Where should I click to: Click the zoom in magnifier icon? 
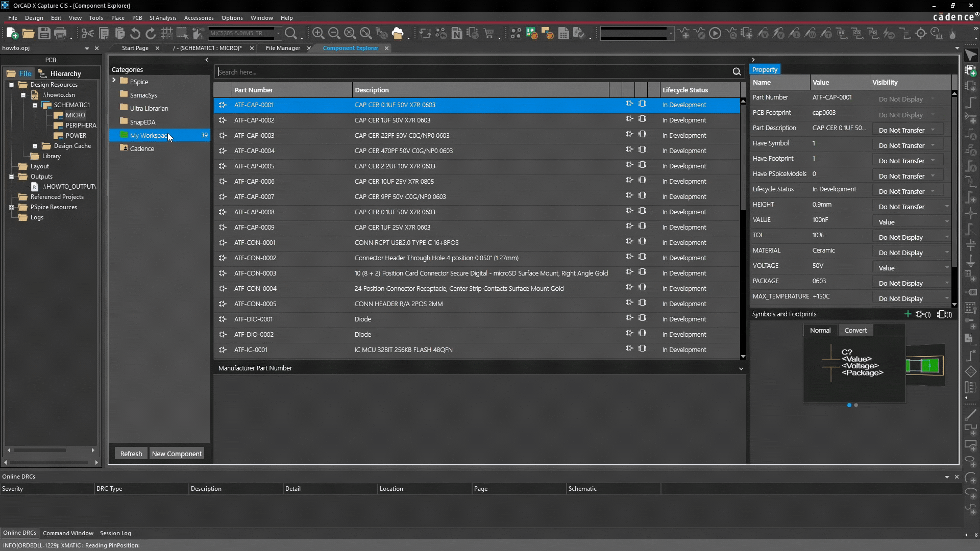coord(318,34)
